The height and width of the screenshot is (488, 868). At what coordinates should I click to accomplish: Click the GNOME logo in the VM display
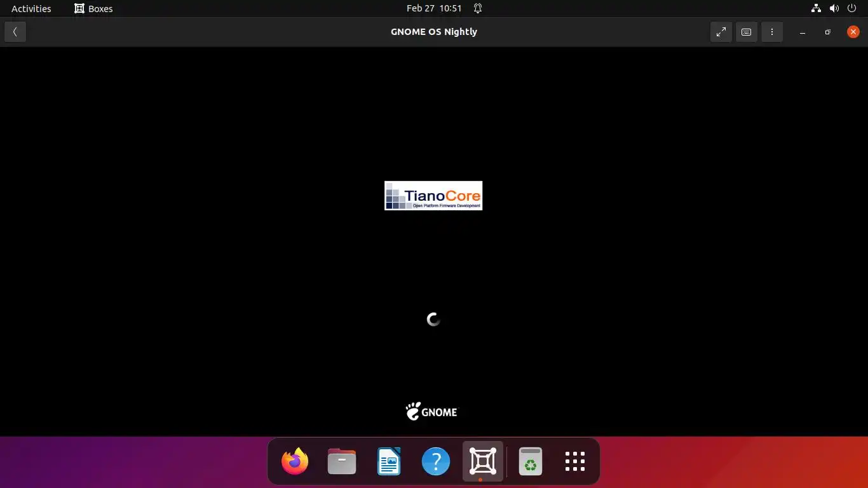pyautogui.click(x=431, y=412)
